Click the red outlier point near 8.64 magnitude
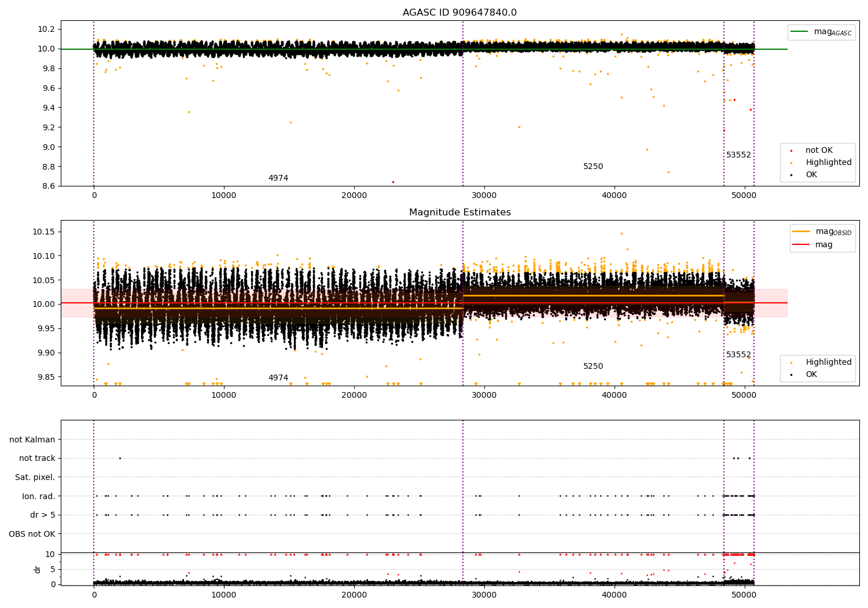 (393, 182)
